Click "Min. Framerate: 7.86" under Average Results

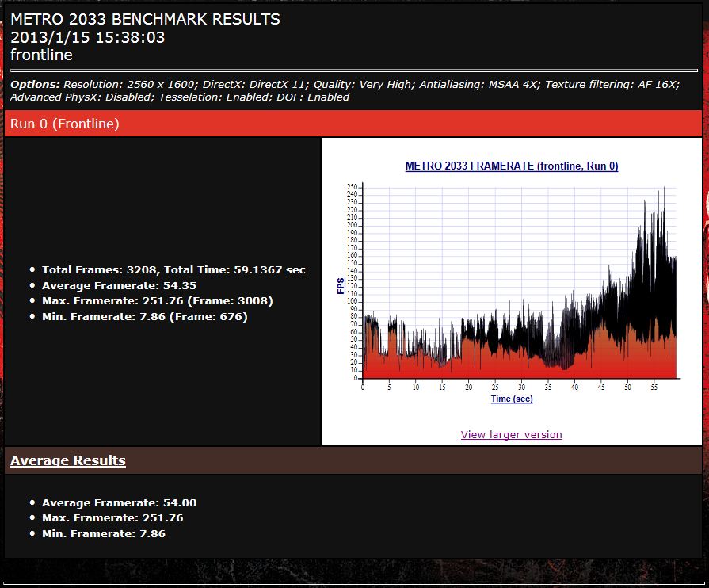point(104,534)
